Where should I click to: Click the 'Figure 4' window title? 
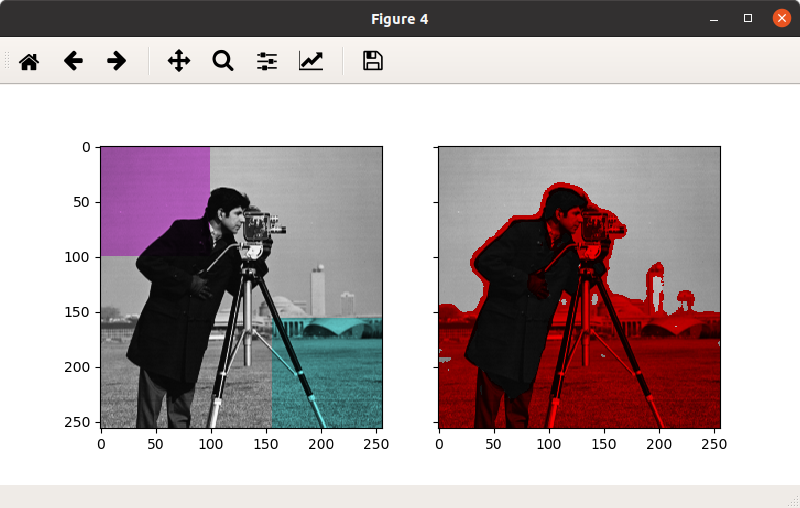[x=399, y=19]
